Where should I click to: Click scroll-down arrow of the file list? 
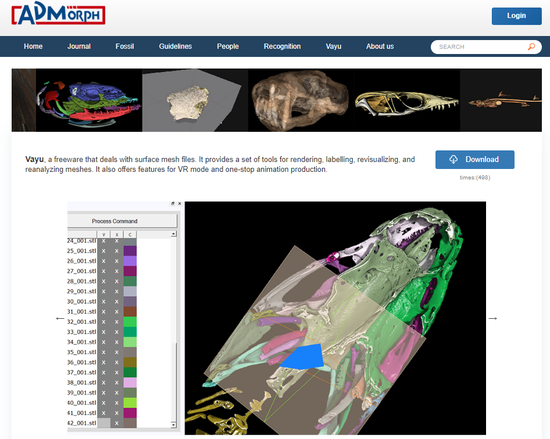pos(173,425)
